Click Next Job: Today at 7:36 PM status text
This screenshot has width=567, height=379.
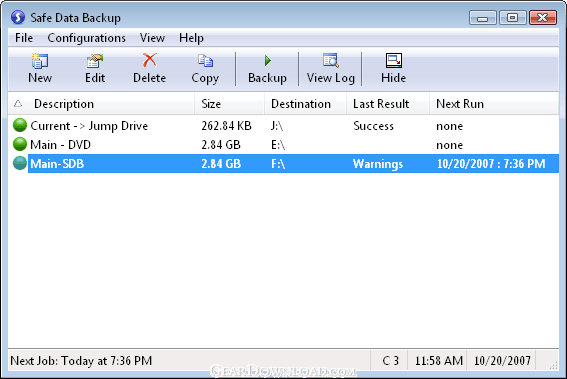(81, 361)
